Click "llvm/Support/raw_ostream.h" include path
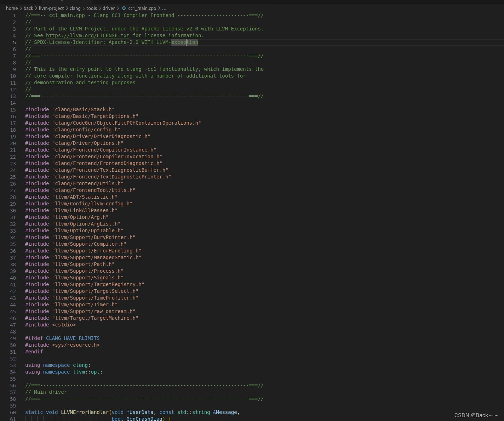504x421 pixels. 94,311
